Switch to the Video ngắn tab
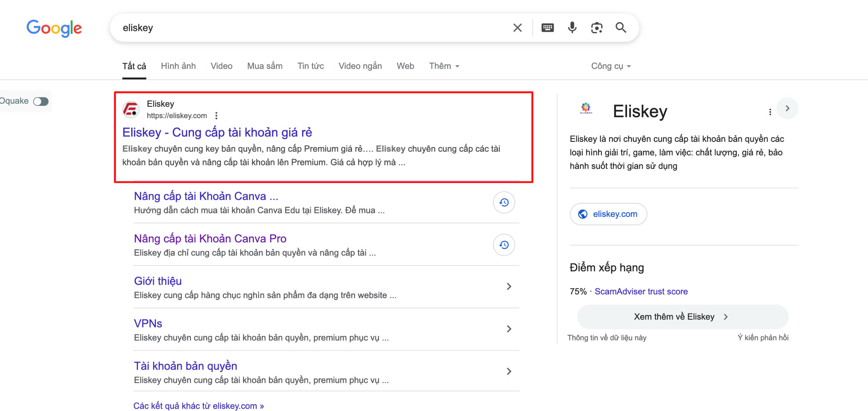Viewport: 868px width, 411px height. coord(360,66)
